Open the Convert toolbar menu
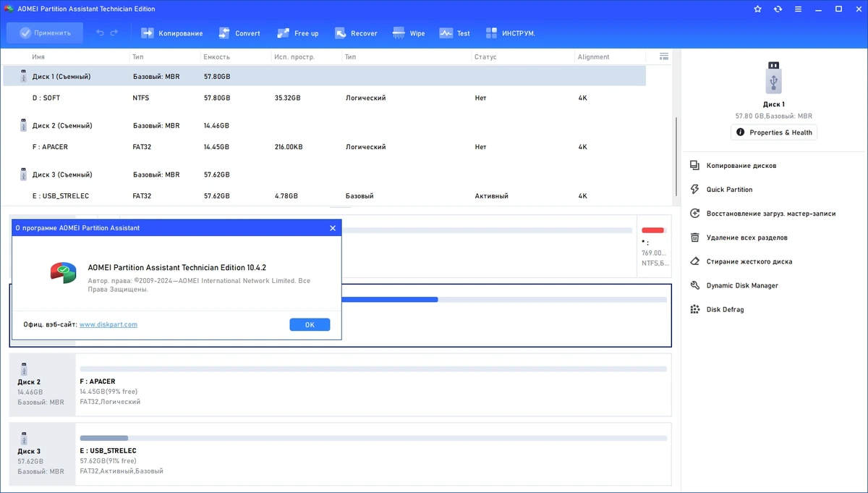 pos(239,33)
